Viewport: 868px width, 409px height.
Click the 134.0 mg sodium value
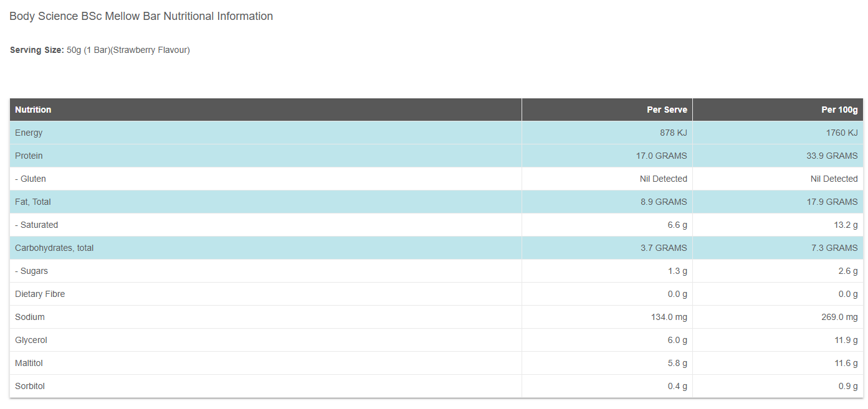point(669,317)
